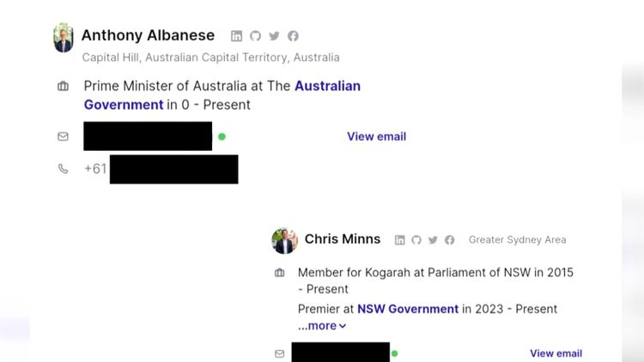644x362 pixels.
Task: View email for Chris Minns
Action: 556,353
